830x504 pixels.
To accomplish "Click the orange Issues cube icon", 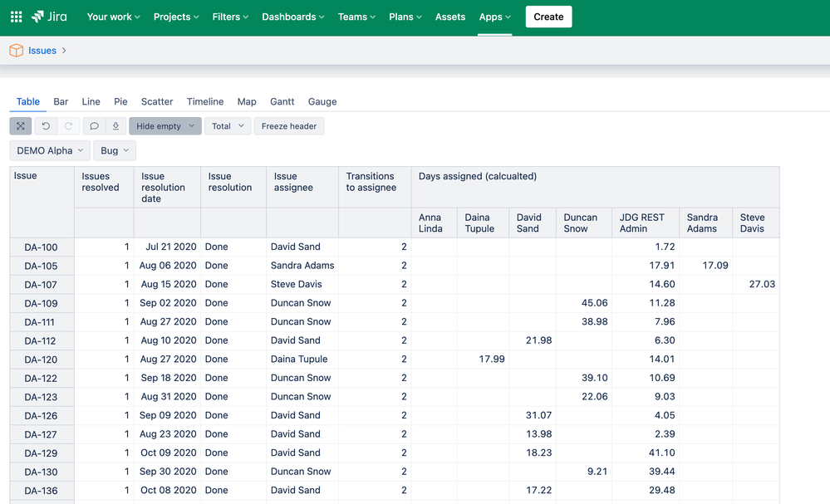I will point(16,51).
